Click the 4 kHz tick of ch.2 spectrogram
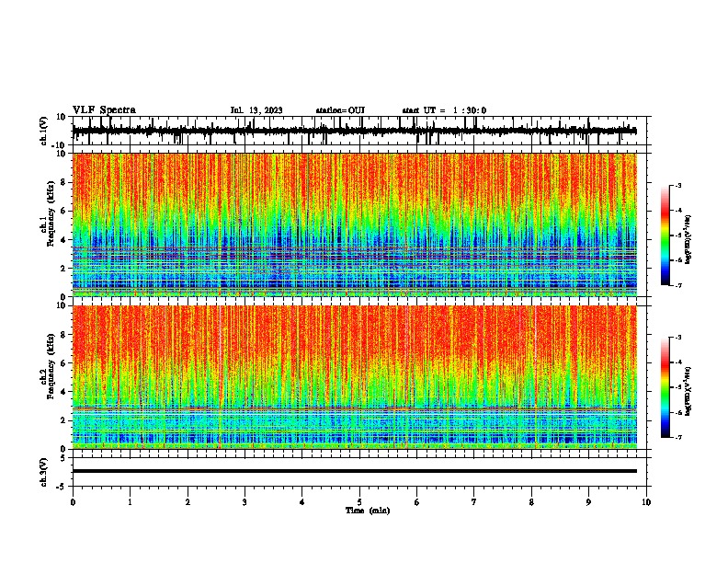This screenshot has width=728, height=563. click(64, 392)
